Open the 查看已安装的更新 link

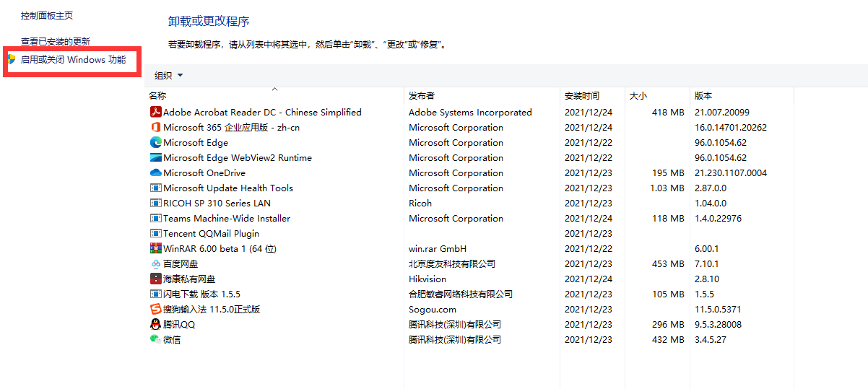56,42
